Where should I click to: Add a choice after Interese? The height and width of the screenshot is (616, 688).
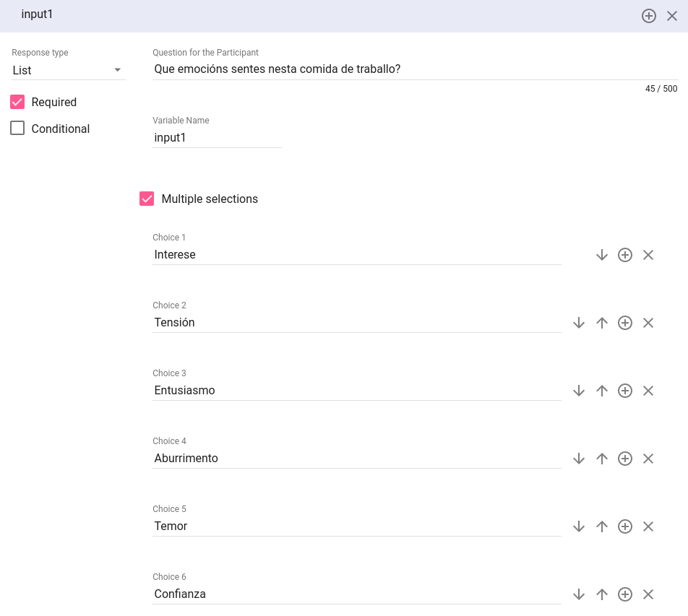[625, 255]
